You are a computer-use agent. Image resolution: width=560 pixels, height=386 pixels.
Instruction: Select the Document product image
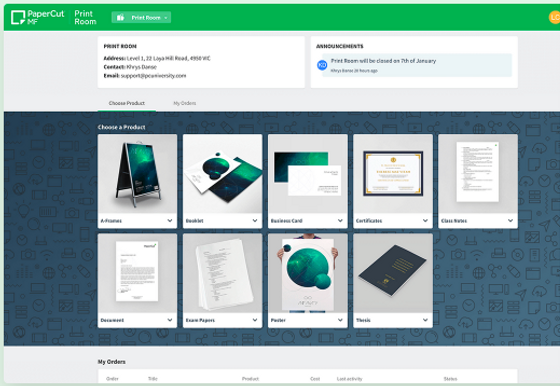click(x=138, y=274)
